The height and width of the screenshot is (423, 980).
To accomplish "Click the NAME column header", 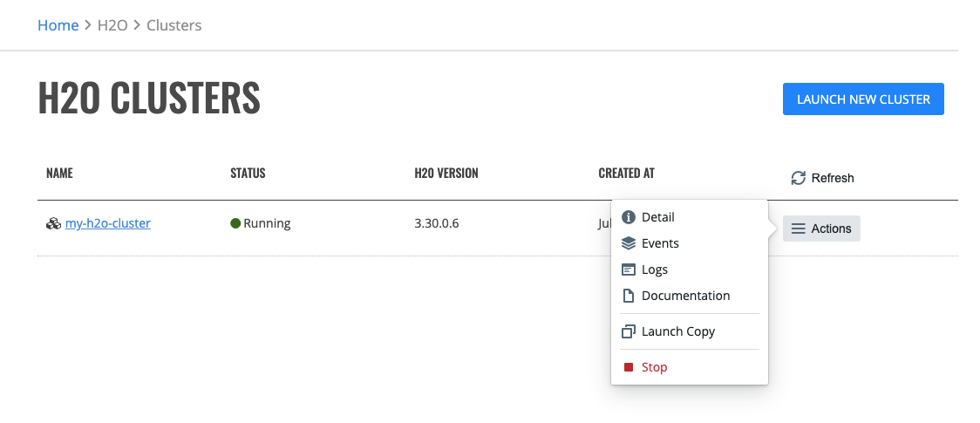I will [59, 173].
